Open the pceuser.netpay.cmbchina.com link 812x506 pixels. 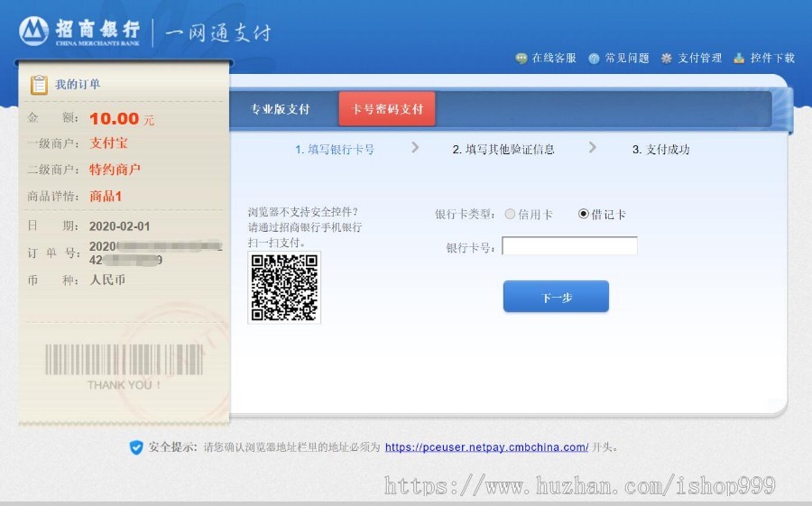(x=487, y=447)
